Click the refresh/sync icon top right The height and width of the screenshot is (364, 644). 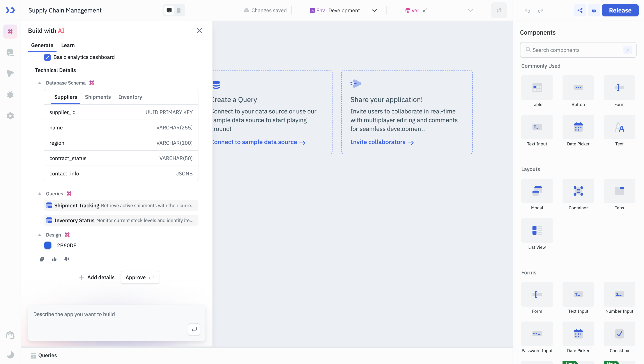(x=499, y=10)
